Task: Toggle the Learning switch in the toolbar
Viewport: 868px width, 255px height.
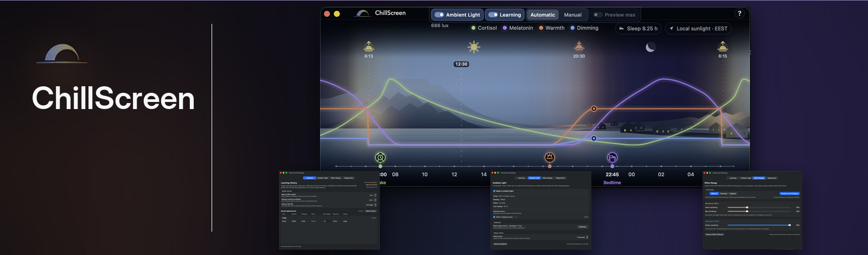Action: point(493,15)
